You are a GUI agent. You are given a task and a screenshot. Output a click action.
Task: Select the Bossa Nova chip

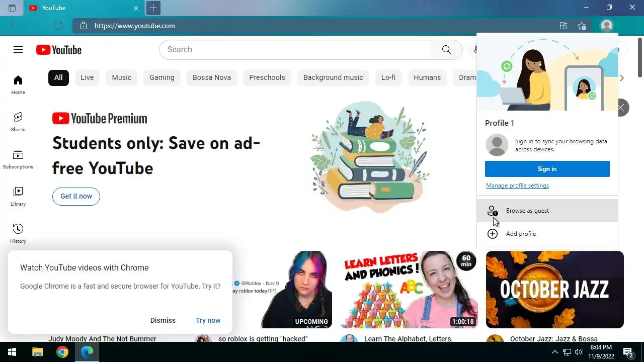coord(212,77)
